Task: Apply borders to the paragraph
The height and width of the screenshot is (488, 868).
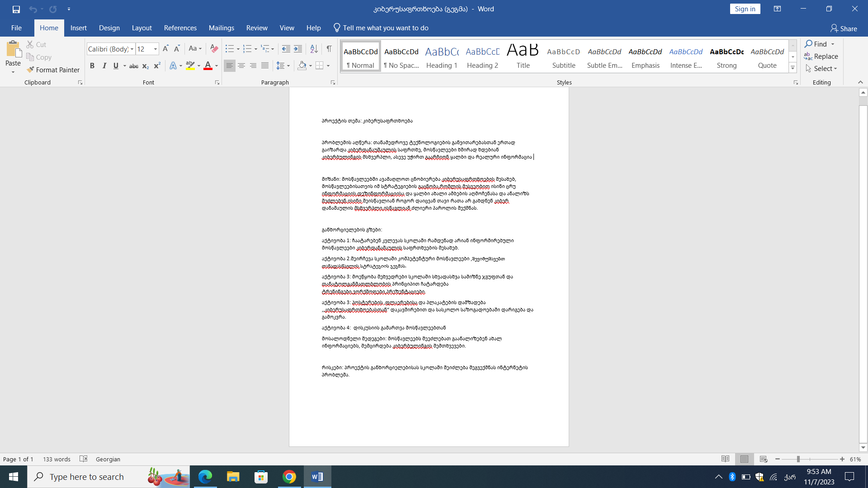Action: (x=320, y=66)
